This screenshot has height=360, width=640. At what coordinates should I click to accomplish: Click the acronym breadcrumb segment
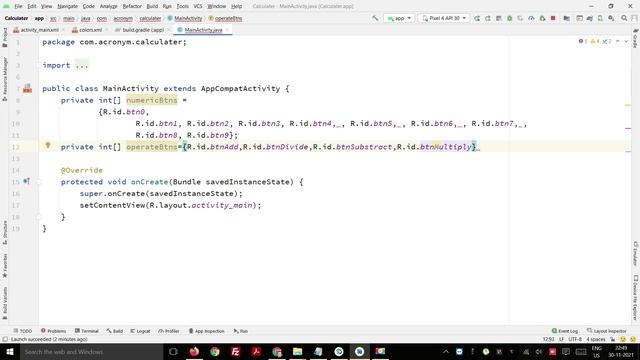pos(123,18)
